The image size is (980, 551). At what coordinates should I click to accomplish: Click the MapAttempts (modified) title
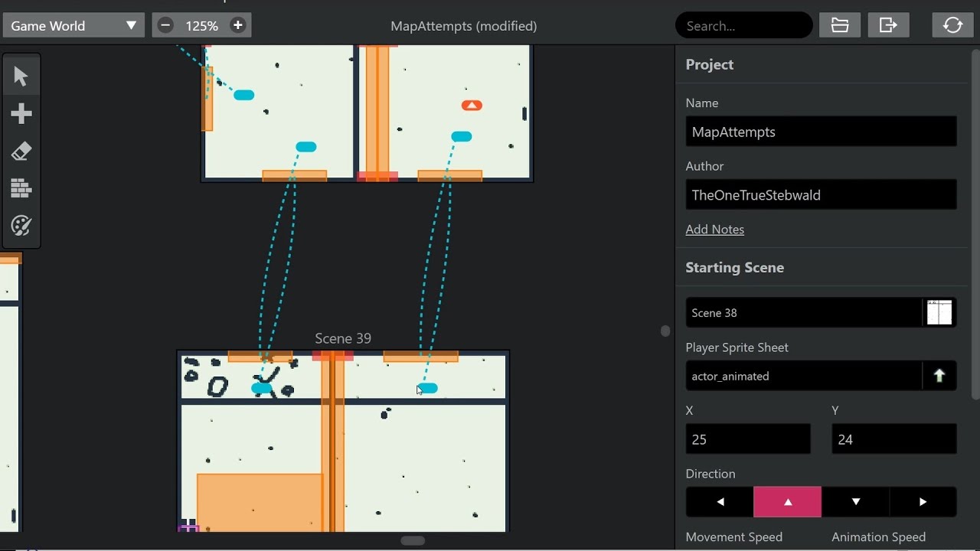pos(463,25)
